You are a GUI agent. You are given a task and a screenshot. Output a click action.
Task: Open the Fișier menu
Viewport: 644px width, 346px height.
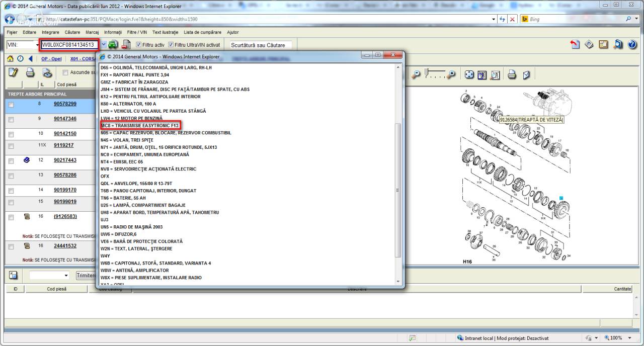coord(12,32)
